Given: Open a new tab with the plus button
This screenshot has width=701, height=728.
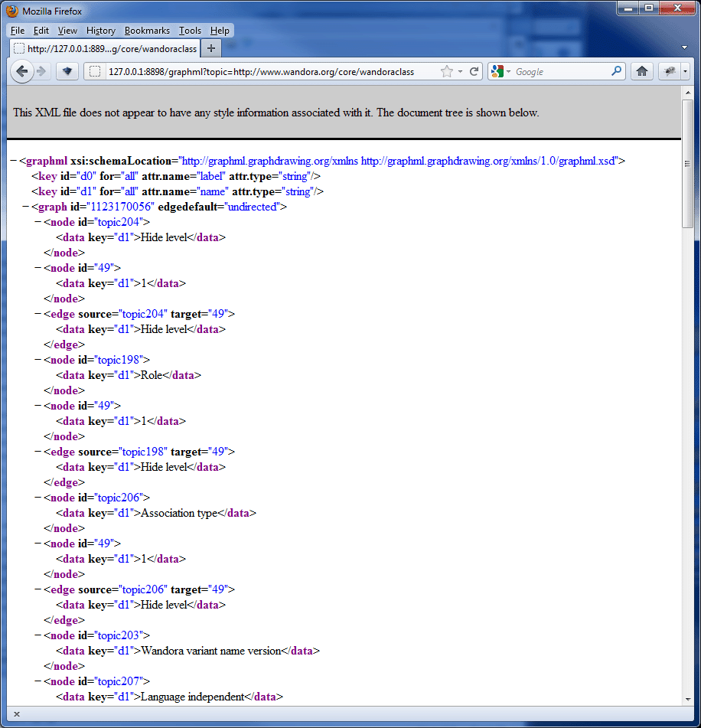Looking at the screenshot, I should pyautogui.click(x=210, y=47).
